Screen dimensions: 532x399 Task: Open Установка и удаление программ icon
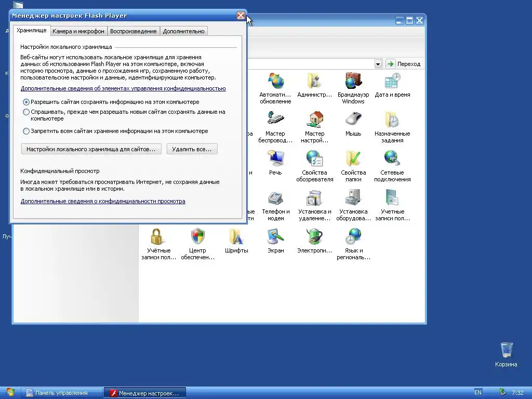[x=314, y=198]
